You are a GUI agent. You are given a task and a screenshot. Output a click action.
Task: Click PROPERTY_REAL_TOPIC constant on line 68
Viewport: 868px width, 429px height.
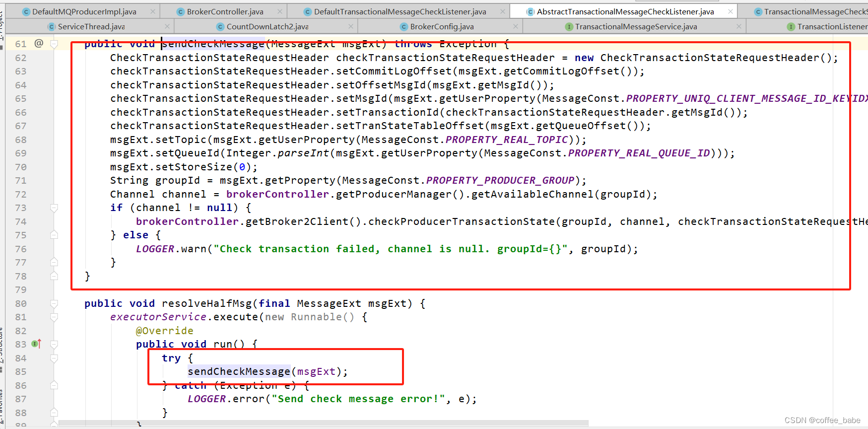tap(507, 140)
